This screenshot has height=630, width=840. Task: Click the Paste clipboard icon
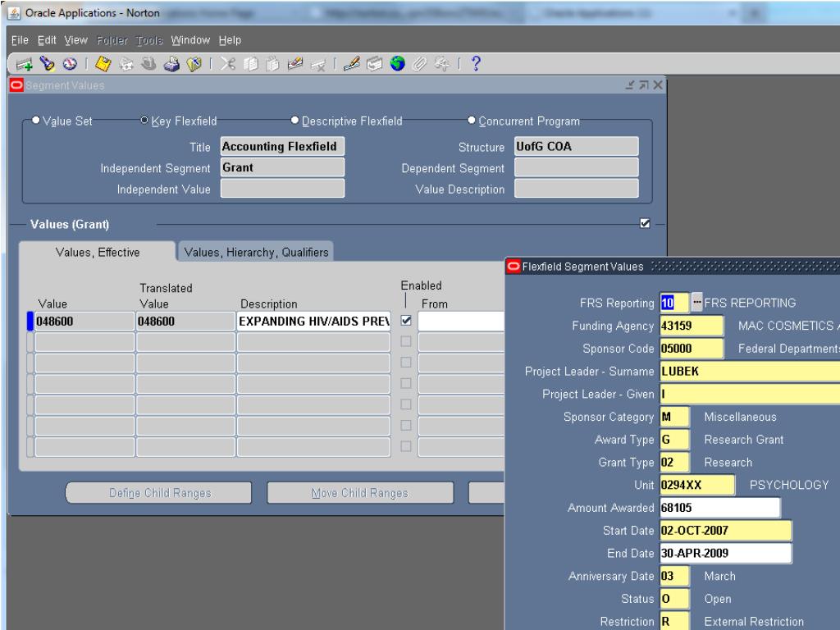pos(272,64)
